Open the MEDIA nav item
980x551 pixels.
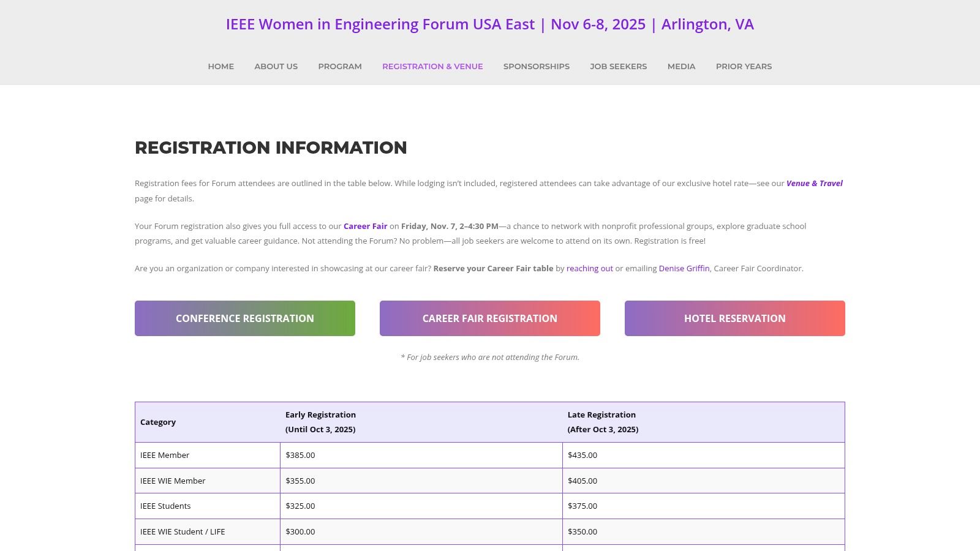point(681,66)
